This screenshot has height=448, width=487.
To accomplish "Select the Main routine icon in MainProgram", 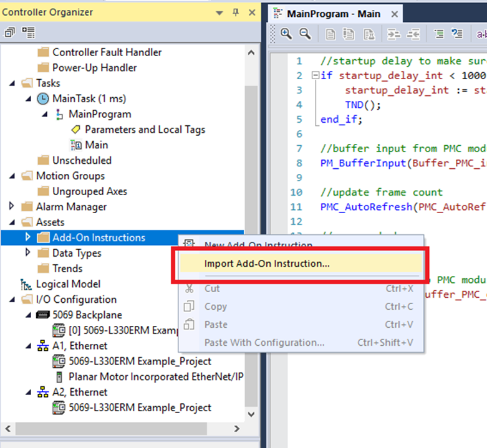I will pos(75,145).
